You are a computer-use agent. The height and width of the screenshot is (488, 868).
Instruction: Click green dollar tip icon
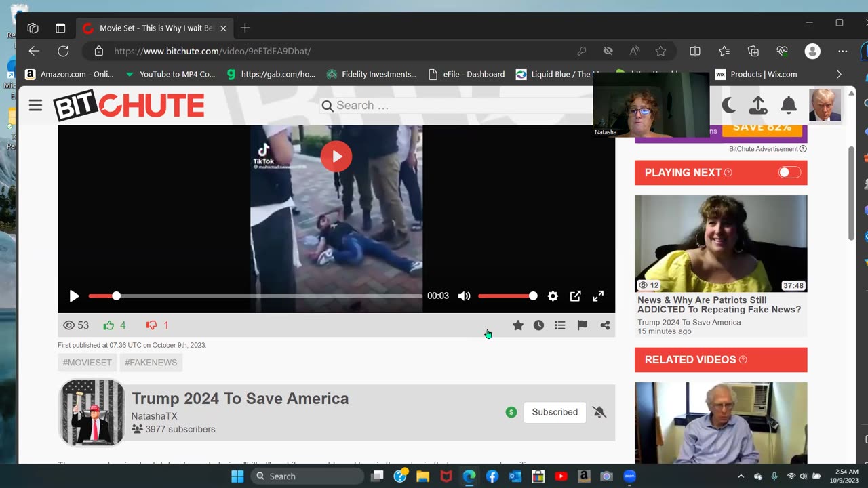point(511,412)
